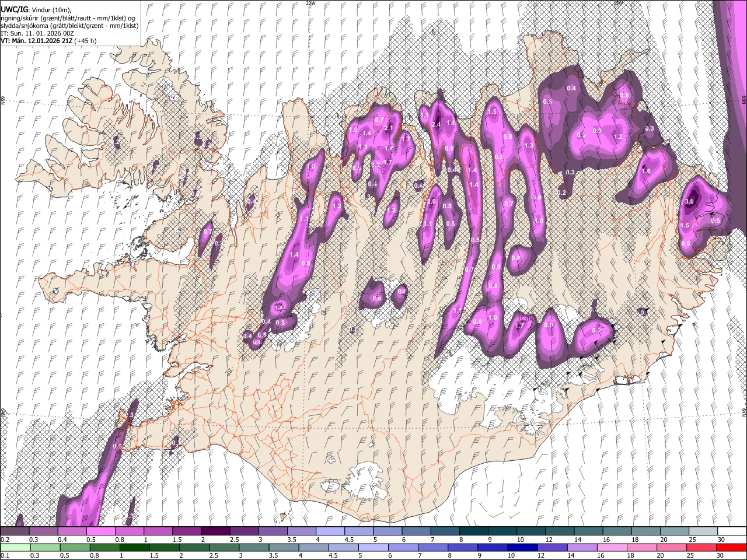The height and width of the screenshot is (560, 747).
Task: Click the 'rigning/skúrir (grænt/blátt/rautt - mm/1klst) og' line
Action: [68, 17]
